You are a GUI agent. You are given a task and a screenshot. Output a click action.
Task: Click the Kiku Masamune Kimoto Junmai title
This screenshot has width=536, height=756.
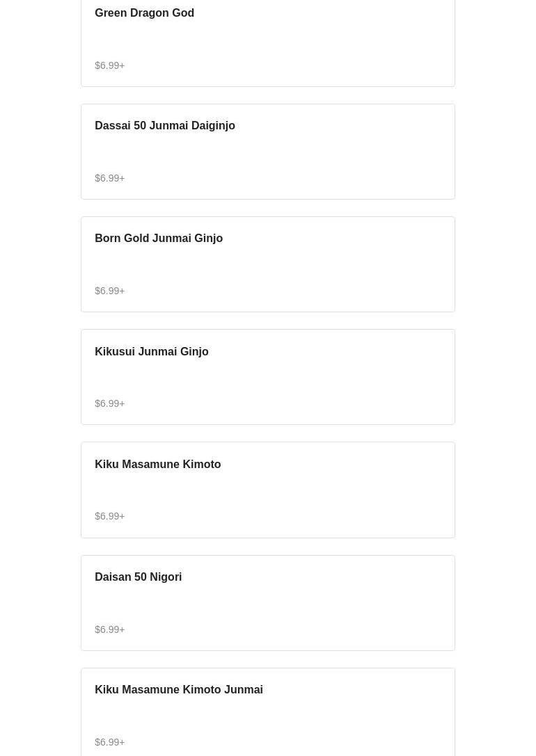tap(179, 690)
